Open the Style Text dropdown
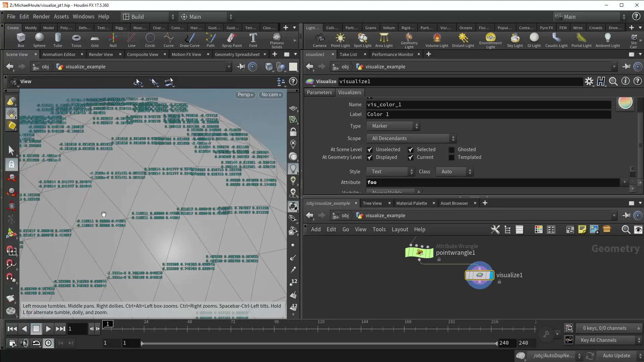The image size is (644, 362). pyautogui.click(x=390, y=172)
